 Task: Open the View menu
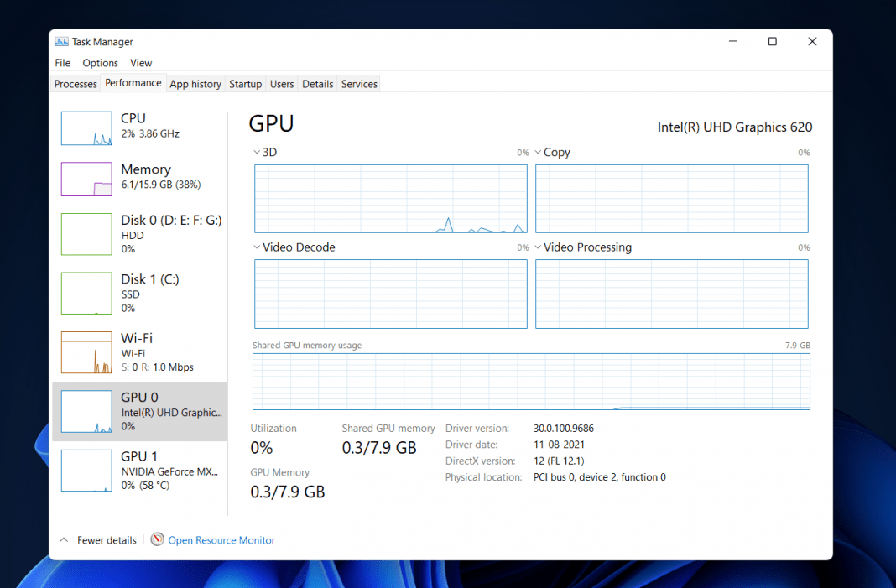click(141, 62)
